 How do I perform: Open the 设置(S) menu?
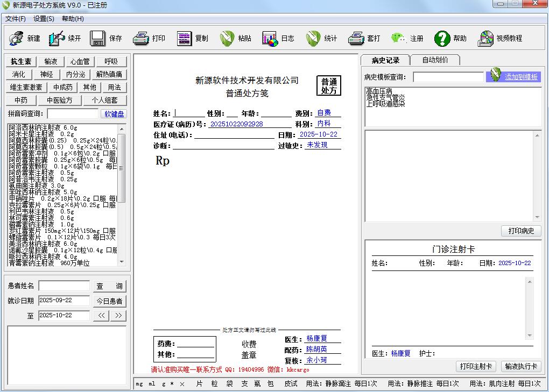(x=44, y=19)
